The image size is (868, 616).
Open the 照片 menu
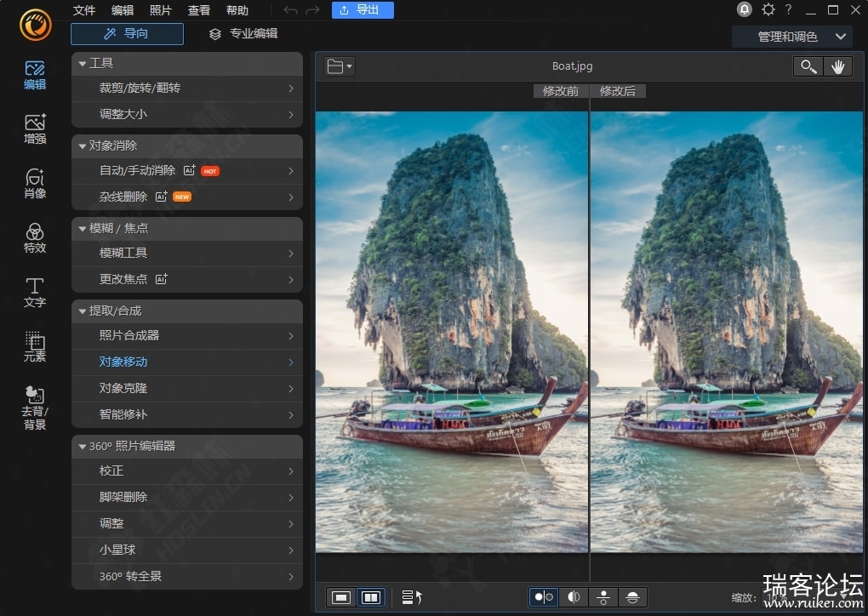(x=161, y=10)
